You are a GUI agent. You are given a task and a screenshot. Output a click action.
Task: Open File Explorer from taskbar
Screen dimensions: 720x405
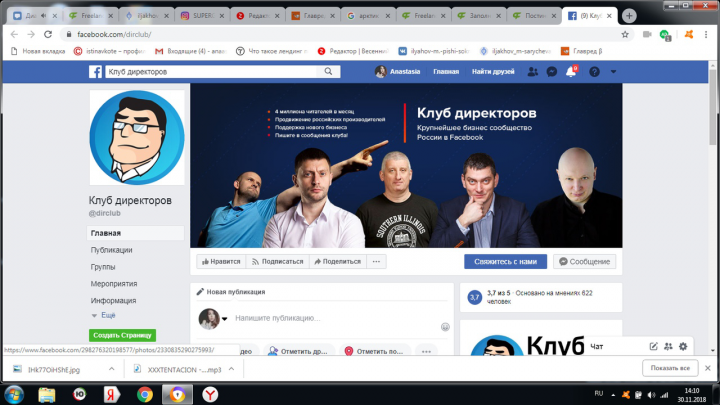click(x=46, y=394)
